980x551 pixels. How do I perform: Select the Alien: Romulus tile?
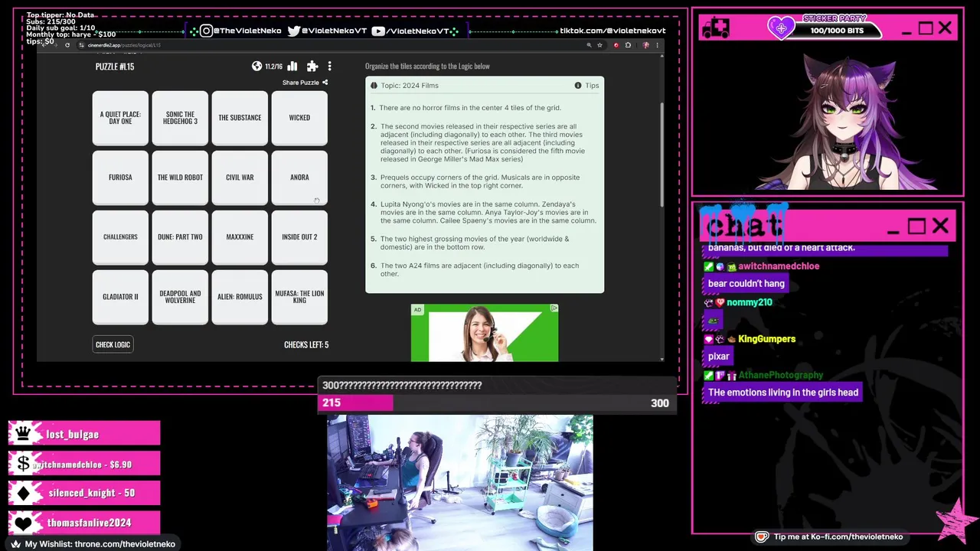tap(240, 297)
